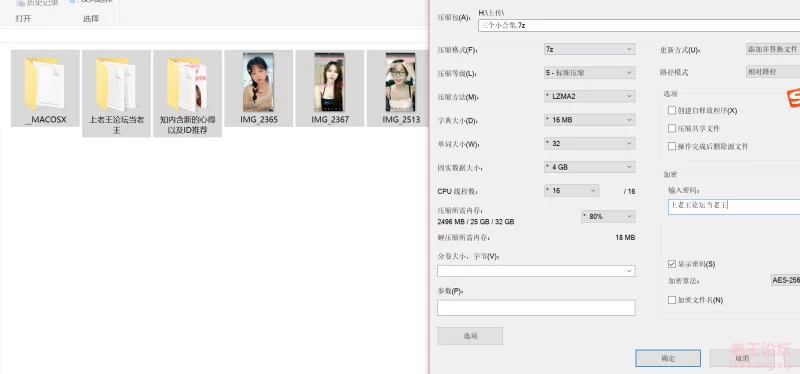This screenshot has width=800, height=374.
Task: Open the 路径模式 dropdown
Action: coord(773,72)
